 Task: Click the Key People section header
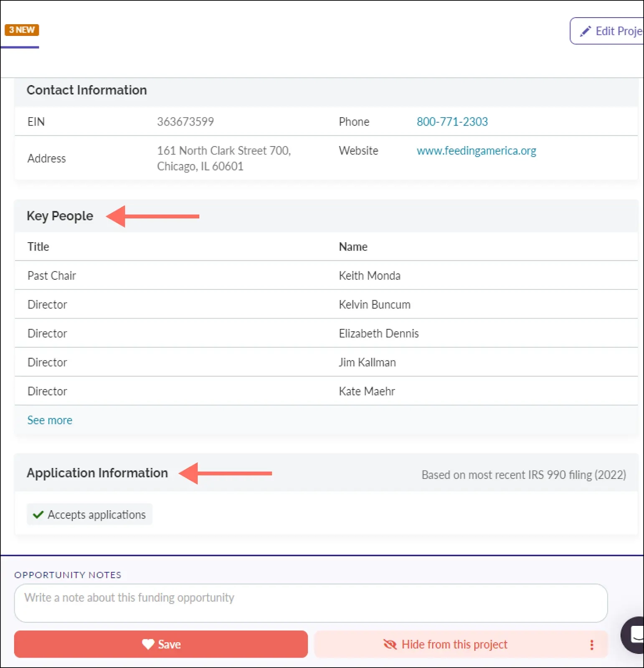tap(60, 216)
